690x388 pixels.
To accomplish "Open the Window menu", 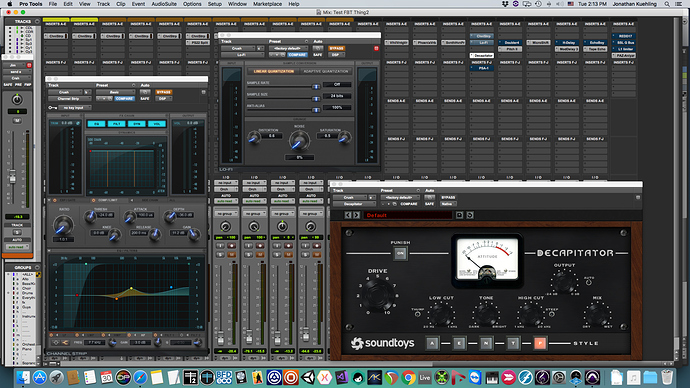I will [237, 4].
